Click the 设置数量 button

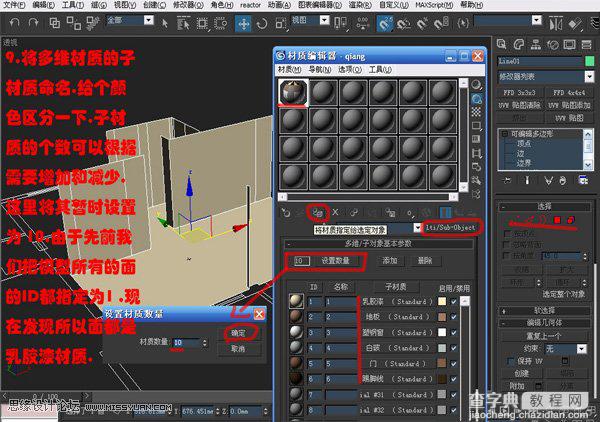(x=335, y=261)
